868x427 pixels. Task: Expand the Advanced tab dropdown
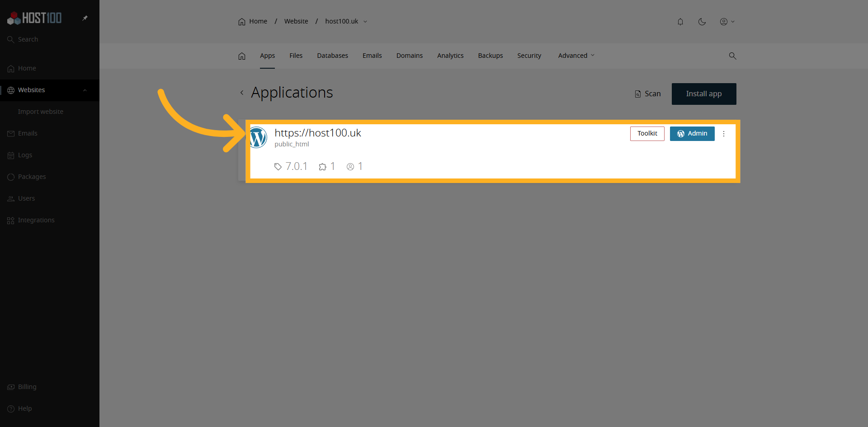point(576,56)
